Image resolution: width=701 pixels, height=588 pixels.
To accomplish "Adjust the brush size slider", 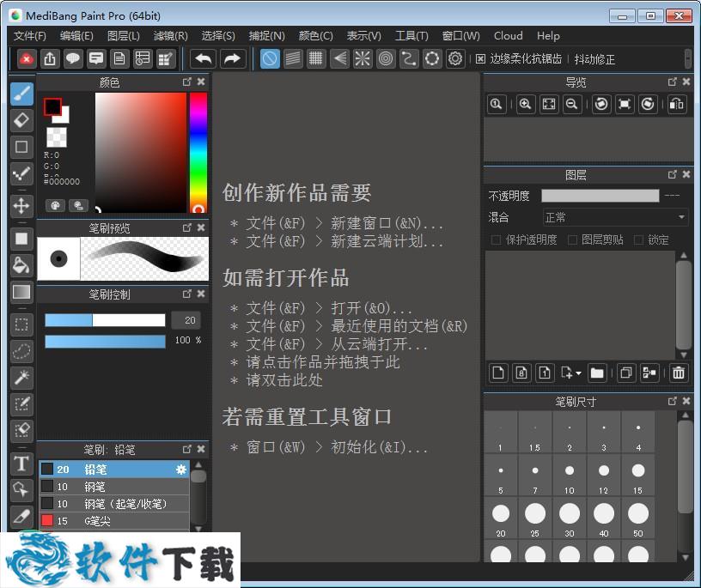I will (105, 320).
